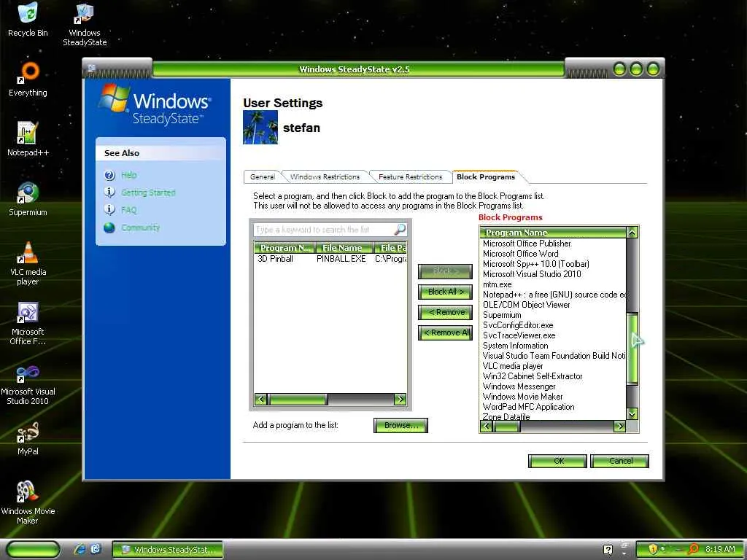Click the Remove button
The width and height of the screenshot is (747, 560).
446,312
